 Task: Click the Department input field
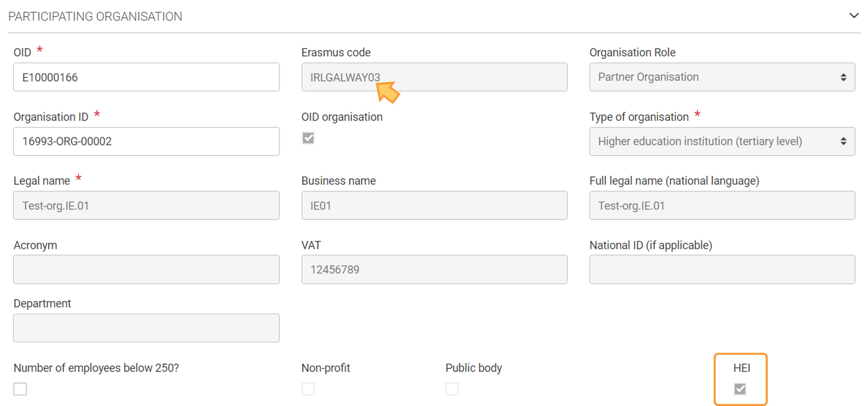[146, 328]
